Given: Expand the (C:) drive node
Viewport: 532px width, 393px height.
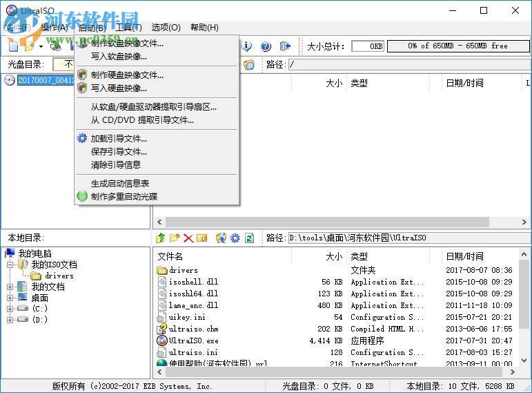Looking at the screenshot, I should [x=10, y=309].
